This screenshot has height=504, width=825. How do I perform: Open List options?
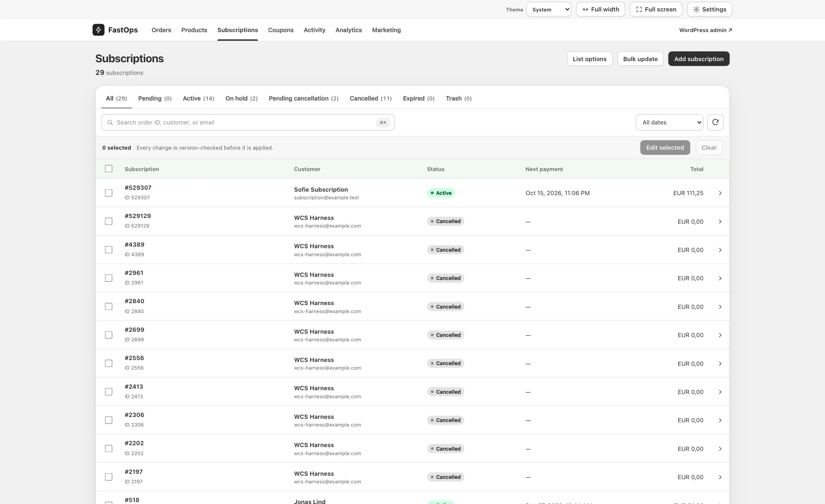point(589,59)
